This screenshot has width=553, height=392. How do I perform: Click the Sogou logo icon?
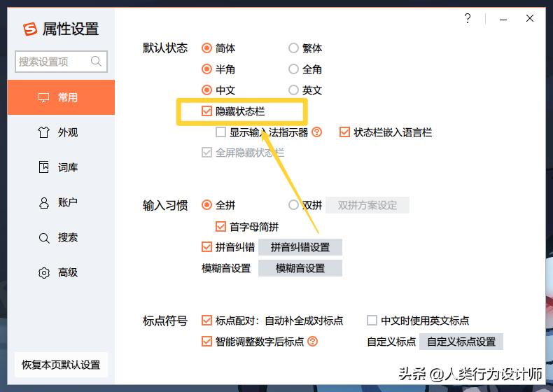(30, 29)
